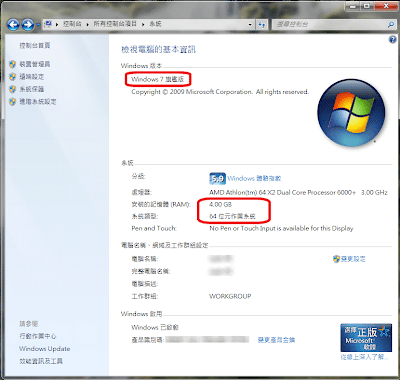Click the 64 位元作業系統 value
Image resolution: width=400 pixels, height=380 pixels.
click(x=232, y=216)
